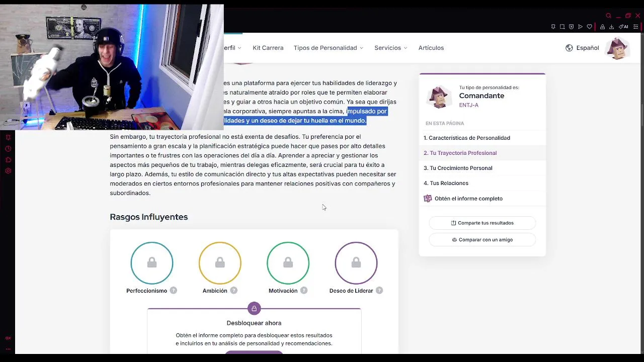
Task: Add page to bookmarks with heart icon
Action: (589, 27)
